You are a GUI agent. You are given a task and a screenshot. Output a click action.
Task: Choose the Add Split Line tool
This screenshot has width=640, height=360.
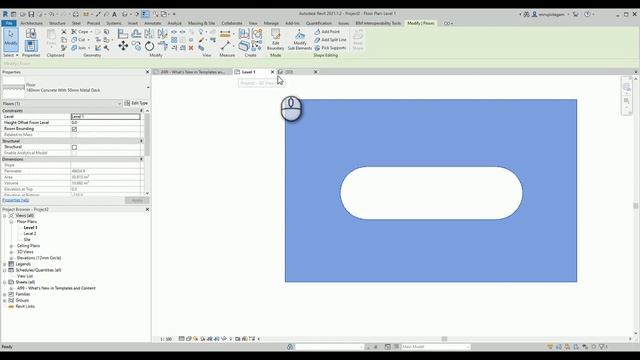330,40
